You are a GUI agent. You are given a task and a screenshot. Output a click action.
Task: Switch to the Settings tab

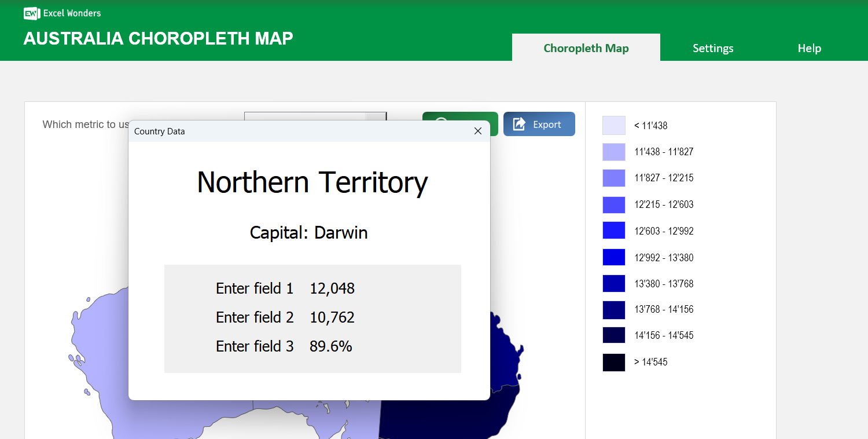713,48
